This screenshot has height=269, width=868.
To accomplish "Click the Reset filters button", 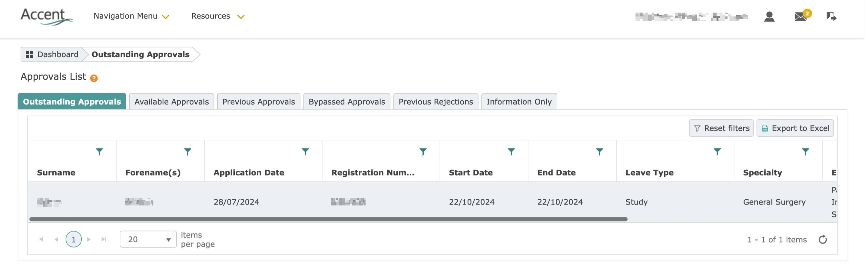I will 721,128.
